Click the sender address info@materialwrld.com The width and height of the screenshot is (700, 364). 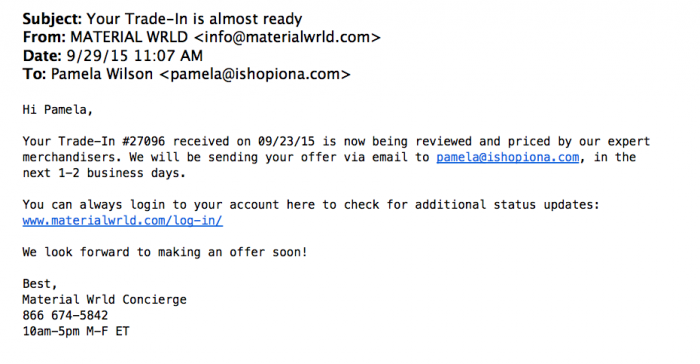coord(288,37)
